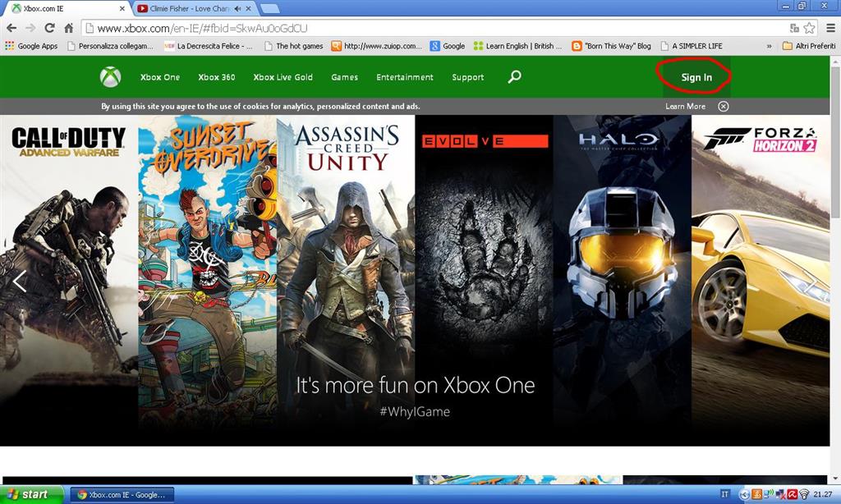Open The hot games bookmark
This screenshot has width=841, height=504.
click(294, 46)
